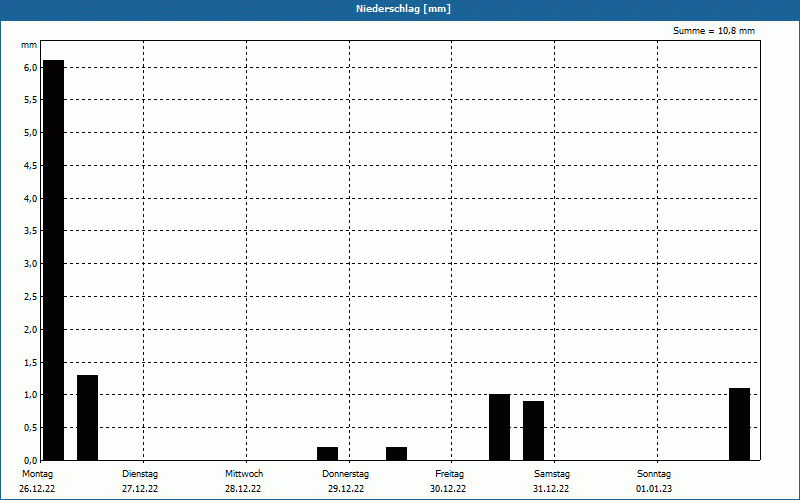Click the 3,5 y-axis value
Viewport: 800px width, 500px height.
(31, 231)
